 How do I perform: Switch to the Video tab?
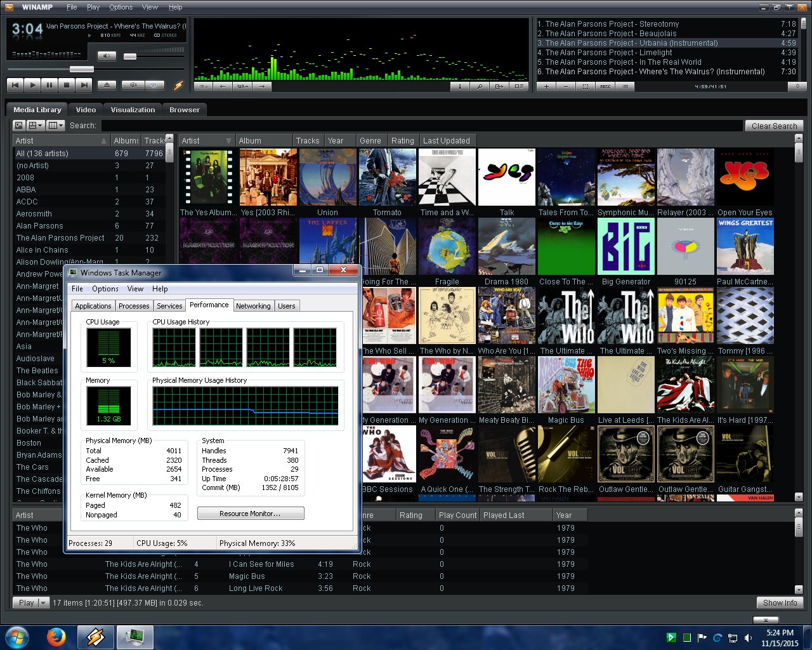tap(86, 110)
